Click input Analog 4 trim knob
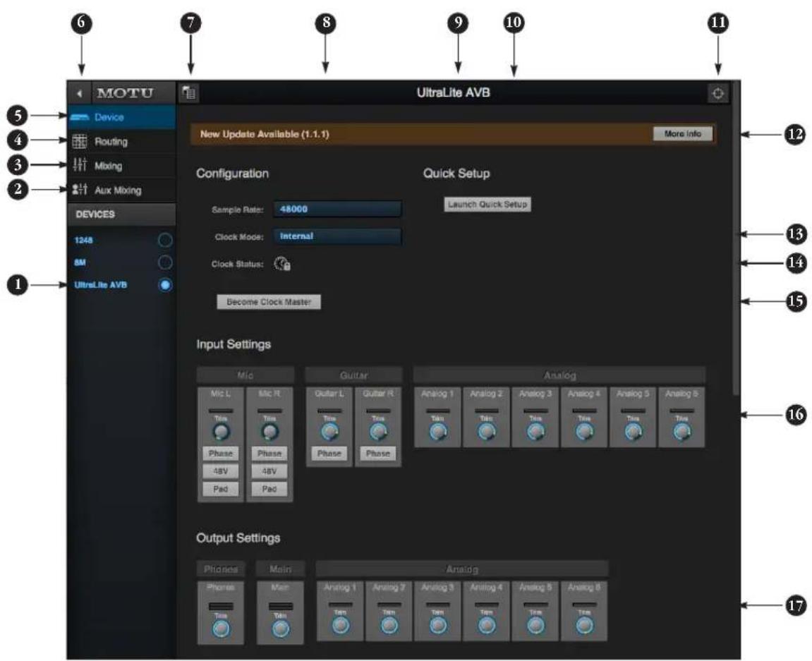Screen dimensions: 812x661 tap(584, 432)
